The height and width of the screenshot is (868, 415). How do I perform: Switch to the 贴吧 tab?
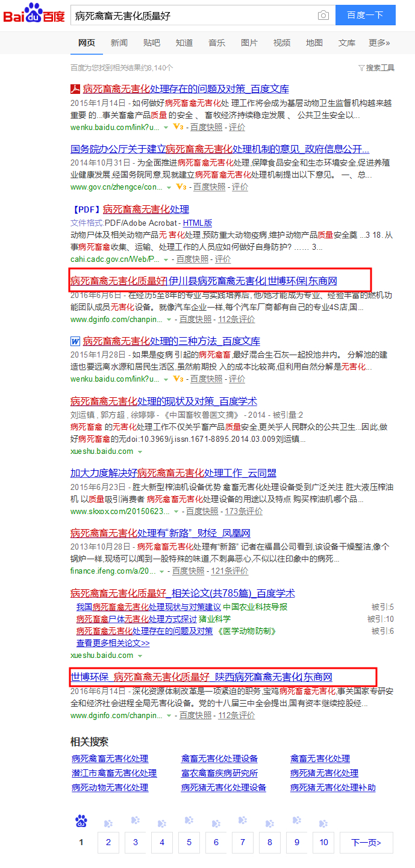[152, 43]
